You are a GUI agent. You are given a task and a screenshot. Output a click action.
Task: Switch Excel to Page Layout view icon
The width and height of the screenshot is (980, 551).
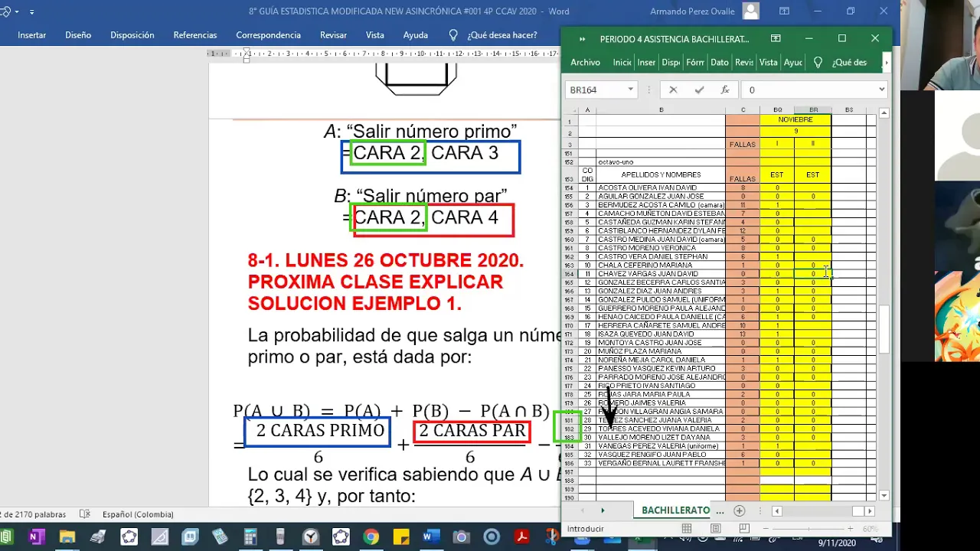[715, 529]
